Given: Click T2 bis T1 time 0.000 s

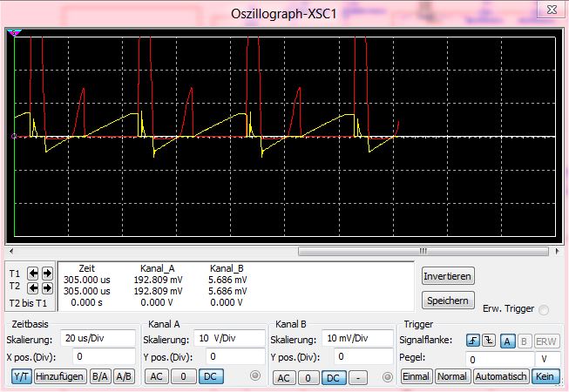Looking at the screenshot, I should coord(87,302).
